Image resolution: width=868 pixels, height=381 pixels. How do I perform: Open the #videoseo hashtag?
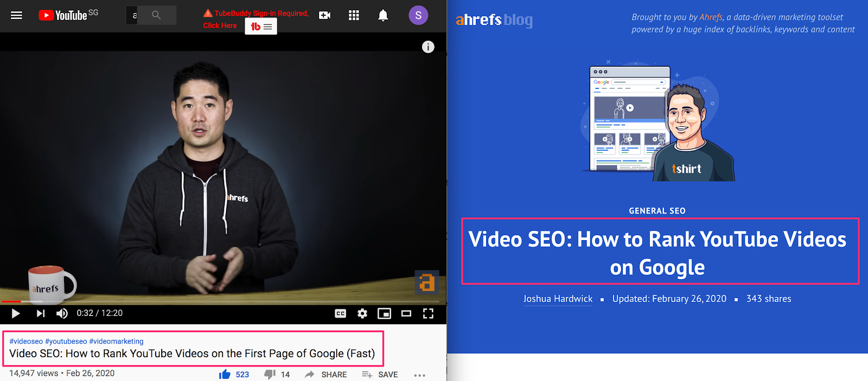[26, 341]
